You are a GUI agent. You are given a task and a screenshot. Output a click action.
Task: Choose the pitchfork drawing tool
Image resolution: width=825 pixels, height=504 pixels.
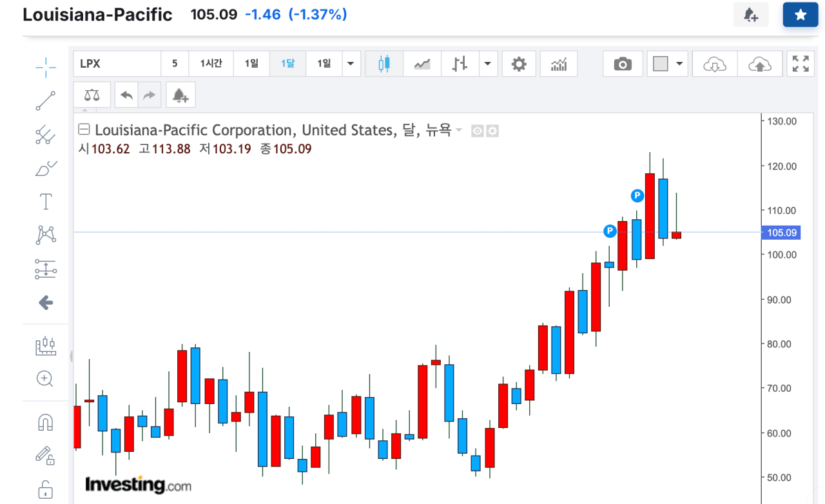(46, 135)
